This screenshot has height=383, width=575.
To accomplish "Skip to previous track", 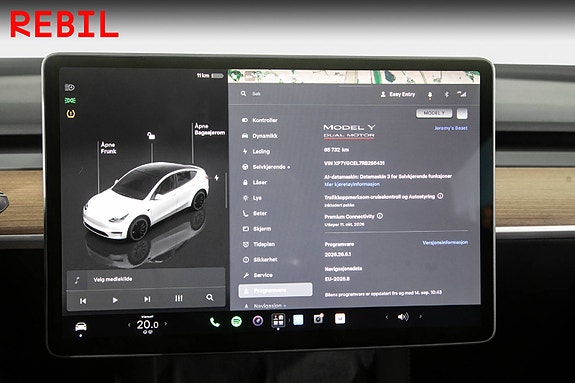I will pyautogui.click(x=83, y=301).
